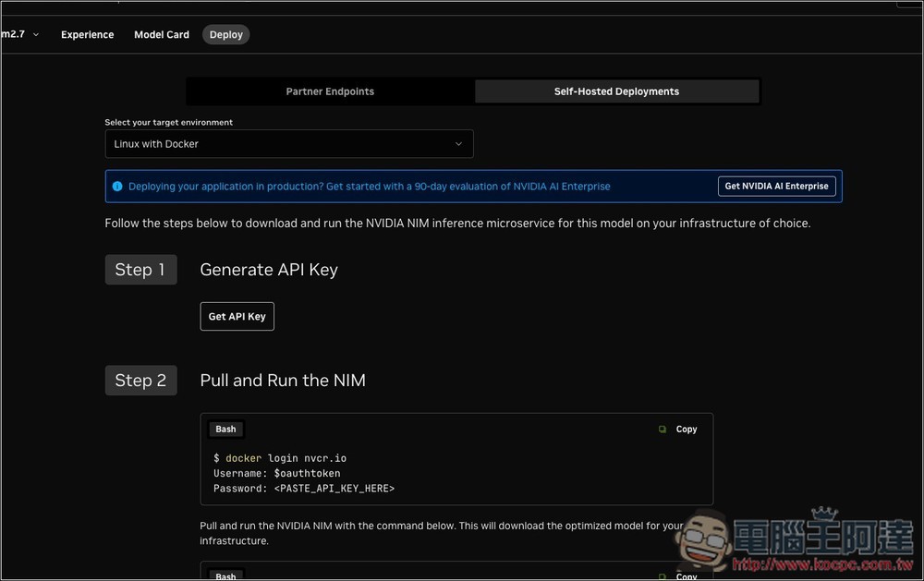This screenshot has width=924, height=581.
Task: Click the info icon in the blue banner
Action: pyautogui.click(x=117, y=186)
